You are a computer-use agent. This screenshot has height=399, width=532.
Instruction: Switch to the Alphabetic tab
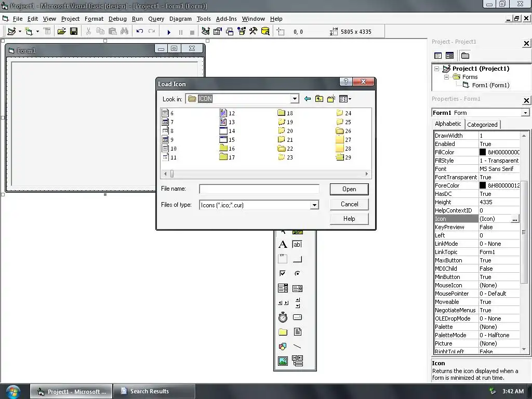448,124
